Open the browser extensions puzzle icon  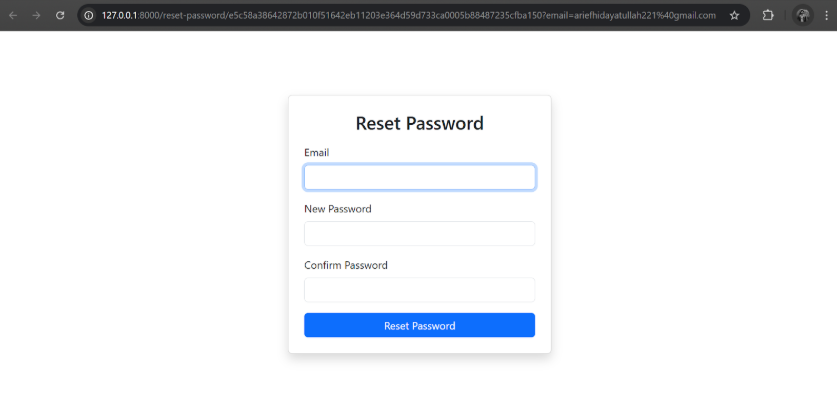coord(768,16)
